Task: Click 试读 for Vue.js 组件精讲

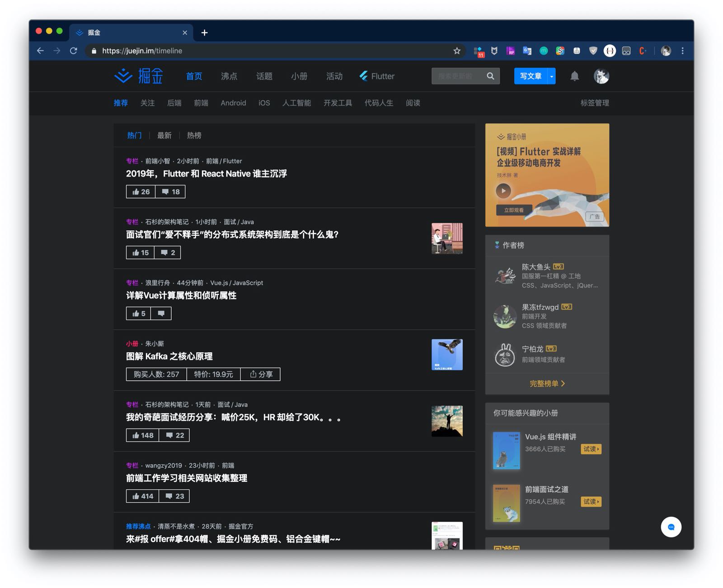Action: click(591, 449)
